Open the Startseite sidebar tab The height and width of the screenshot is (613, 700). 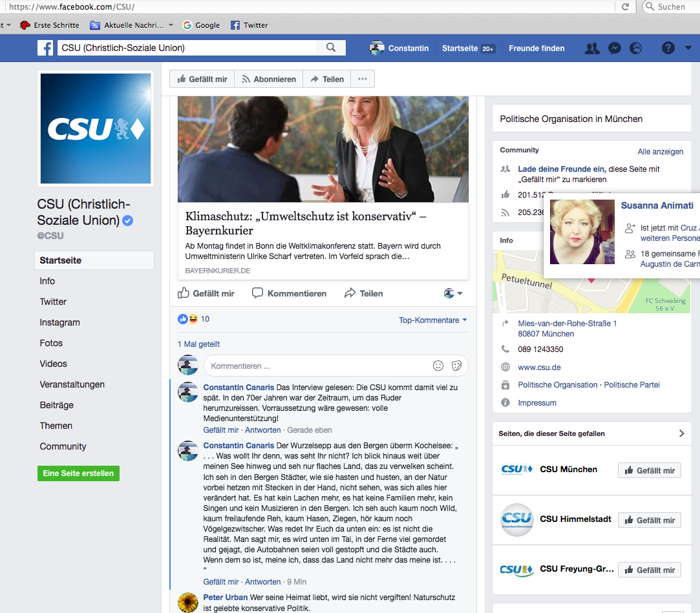[x=94, y=260]
